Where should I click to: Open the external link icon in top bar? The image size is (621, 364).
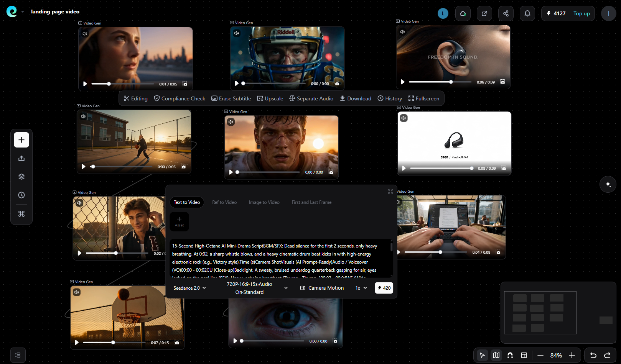(x=484, y=13)
